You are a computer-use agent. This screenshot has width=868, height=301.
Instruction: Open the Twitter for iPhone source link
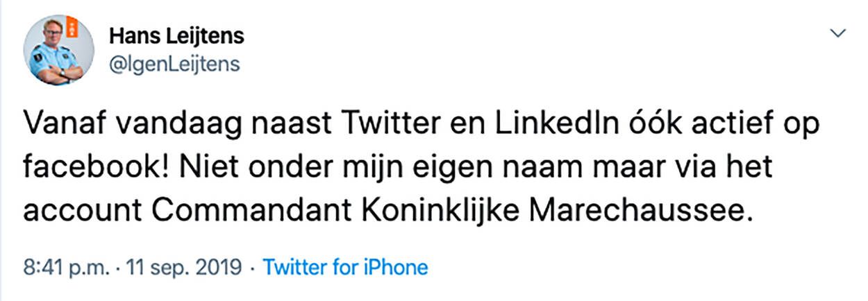pyautogui.click(x=346, y=267)
